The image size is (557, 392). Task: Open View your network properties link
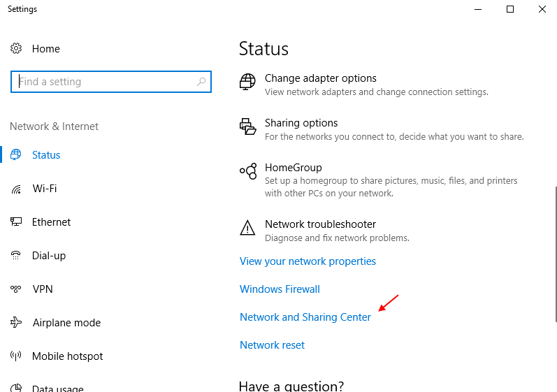coord(308,261)
